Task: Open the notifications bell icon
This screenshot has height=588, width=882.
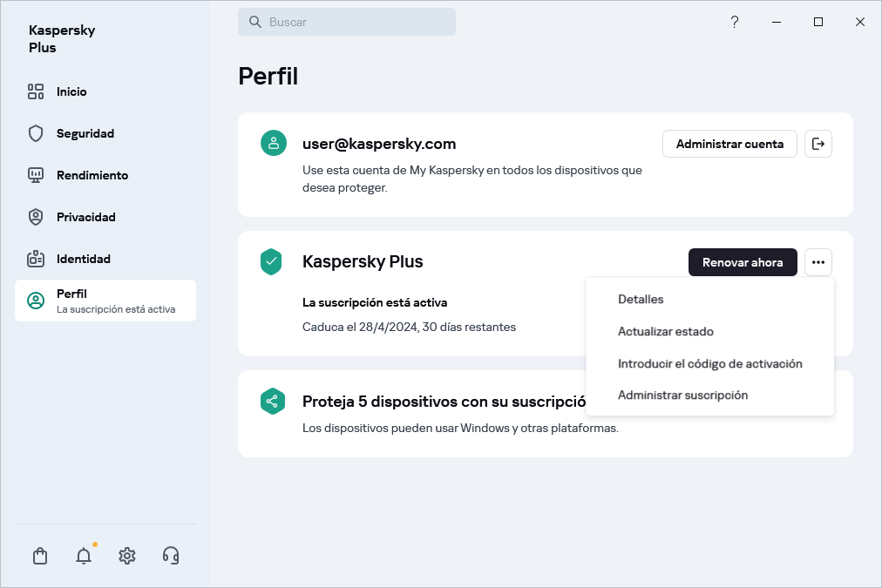Action: [x=84, y=556]
